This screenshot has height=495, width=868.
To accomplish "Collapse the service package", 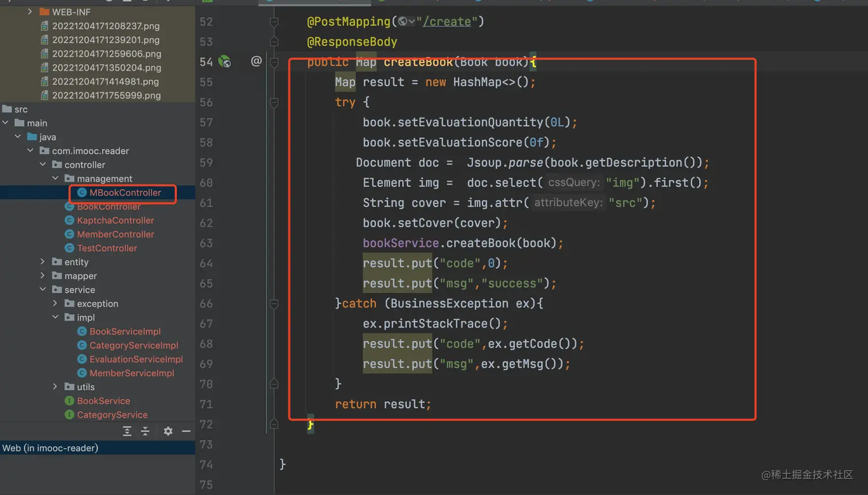I will pos(43,290).
